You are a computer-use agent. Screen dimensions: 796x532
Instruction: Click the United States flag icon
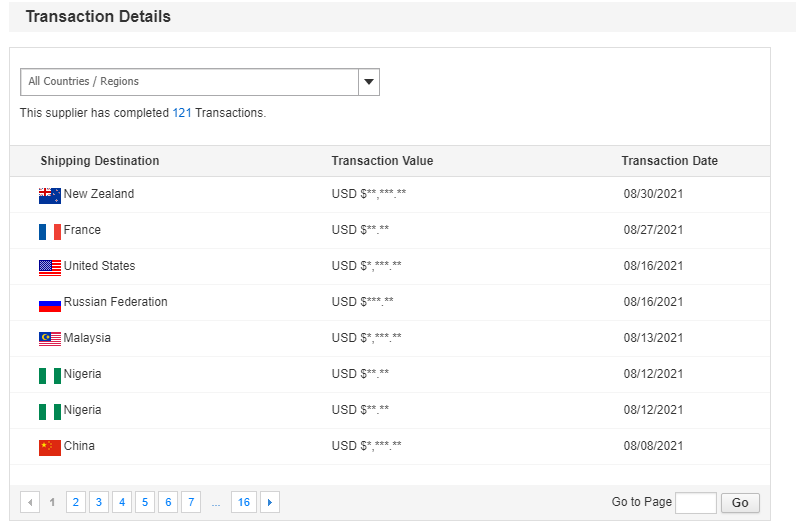coord(50,267)
